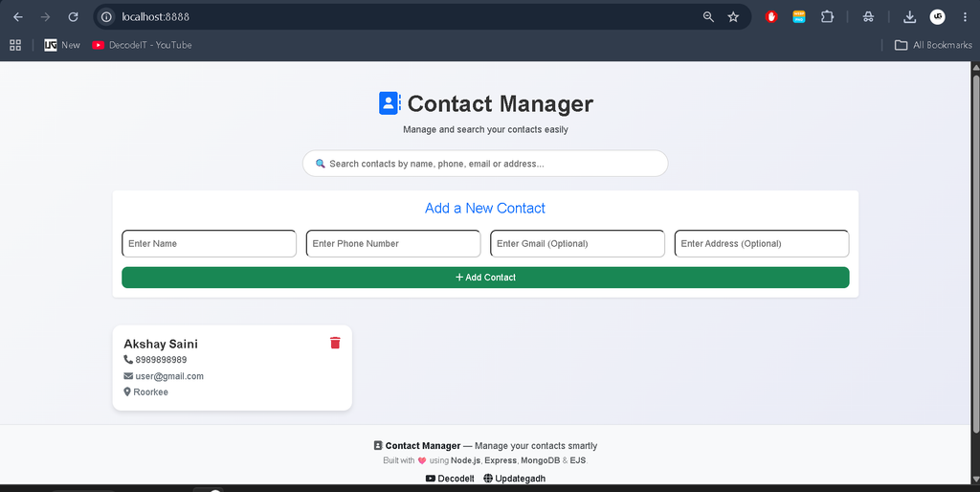The image size is (980, 492).
Task: Open the zoom magnifier in address bar
Action: pos(708,17)
